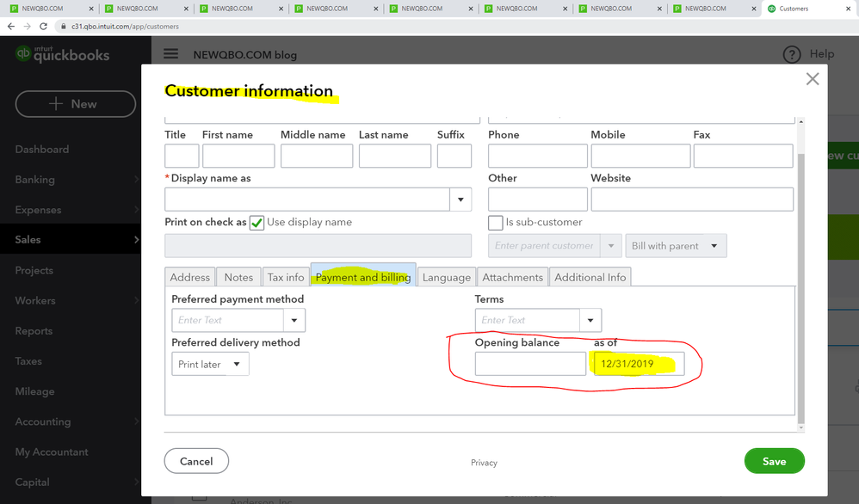Open the Tax info tab
859x504 pixels.
point(286,277)
